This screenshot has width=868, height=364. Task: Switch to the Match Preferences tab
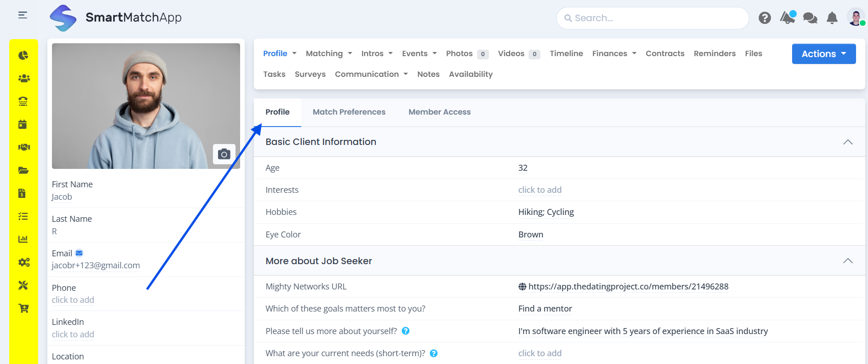[349, 112]
